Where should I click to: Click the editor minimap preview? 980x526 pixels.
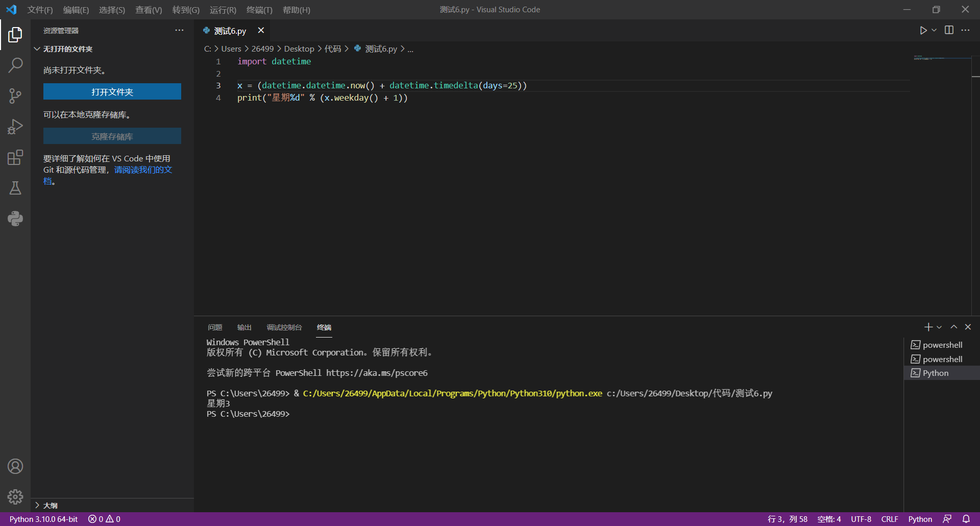(942, 58)
